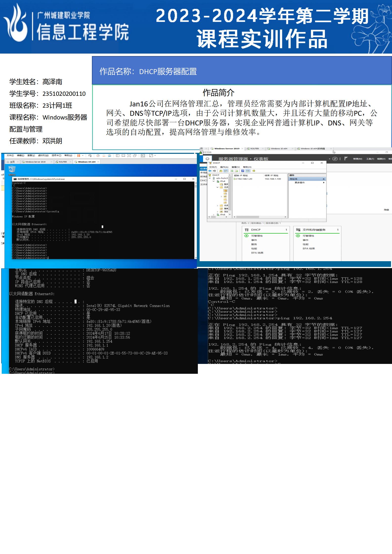The width and height of the screenshot is (392, 554).
Task: Open the 虚拟机(M) menu in VMware
Action: pos(43,156)
